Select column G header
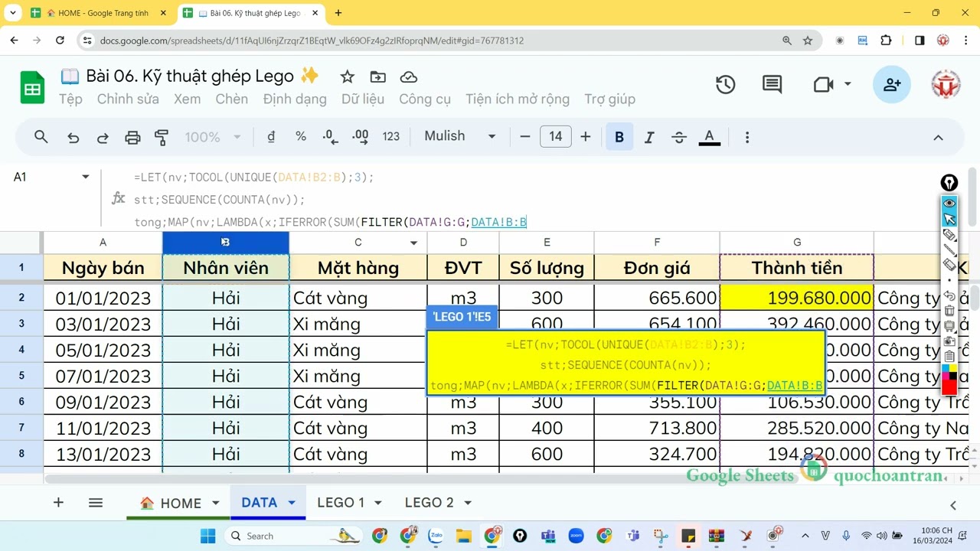This screenshot has width=980, height=551. tap(797, 243)
